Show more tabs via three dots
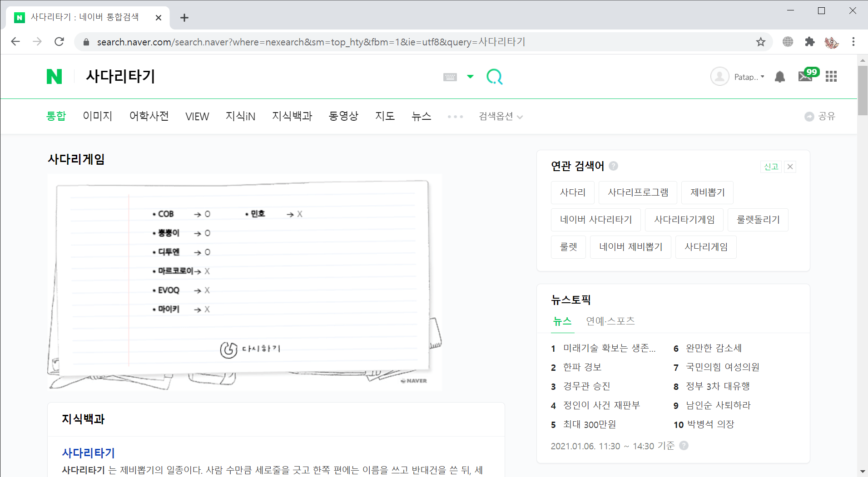The width and height of the screenshot is (868, 477). point(455,117)
